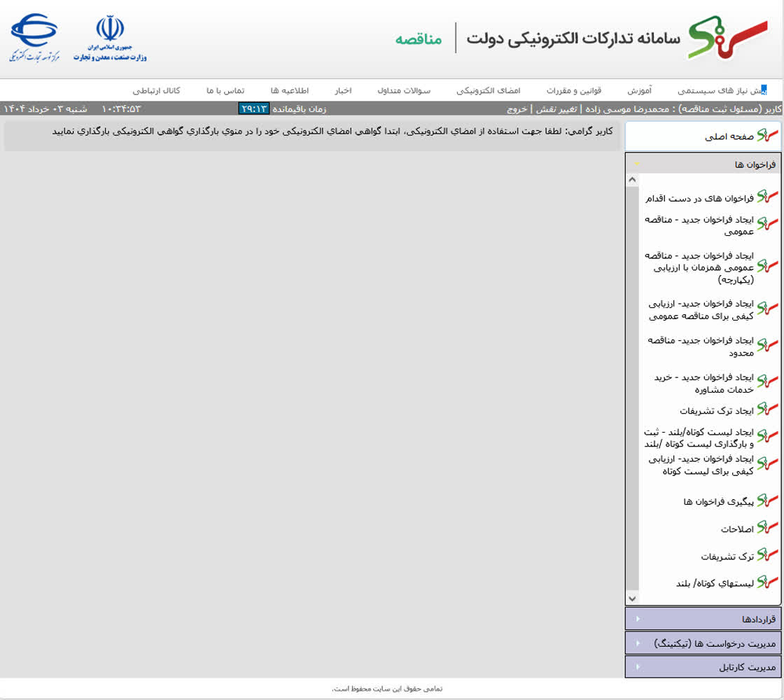Click the سامانه تدارکات الکترونیکی دولت title
Viewport: 784px width, 700px height.
[x=573, y=38]
